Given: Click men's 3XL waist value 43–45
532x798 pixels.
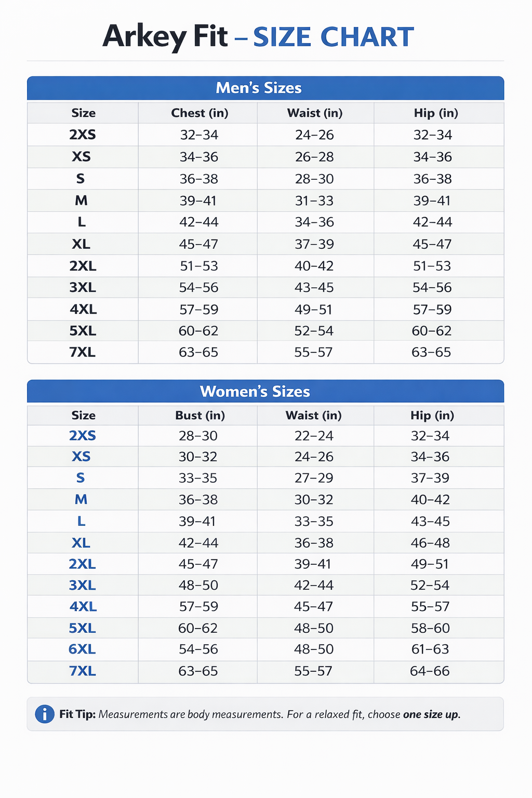Looking at the screenshot, I should [314, 288].
